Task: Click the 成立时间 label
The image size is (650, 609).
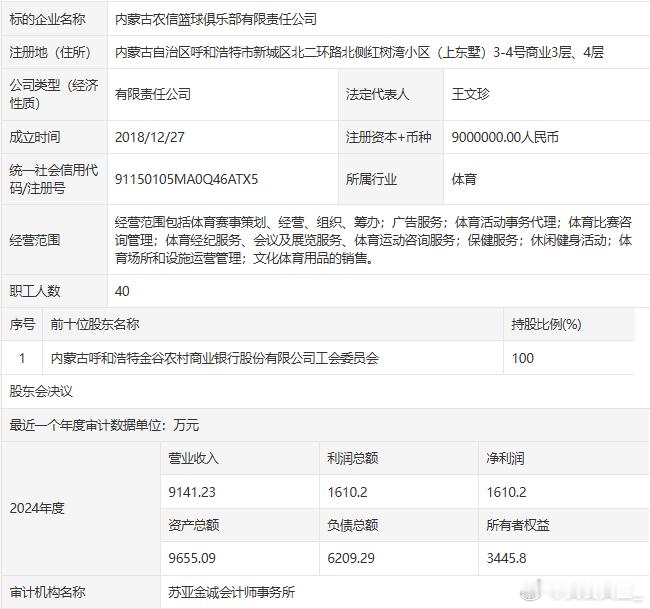Action: pyautogui.click(x=35, y=137)
